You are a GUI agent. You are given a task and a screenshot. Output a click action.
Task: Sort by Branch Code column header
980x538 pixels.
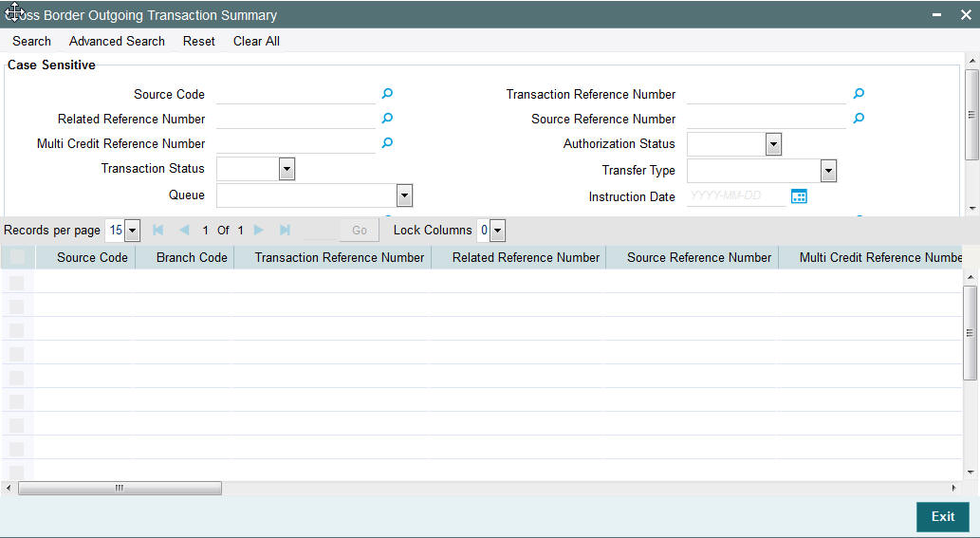click(x=192, y=257)
